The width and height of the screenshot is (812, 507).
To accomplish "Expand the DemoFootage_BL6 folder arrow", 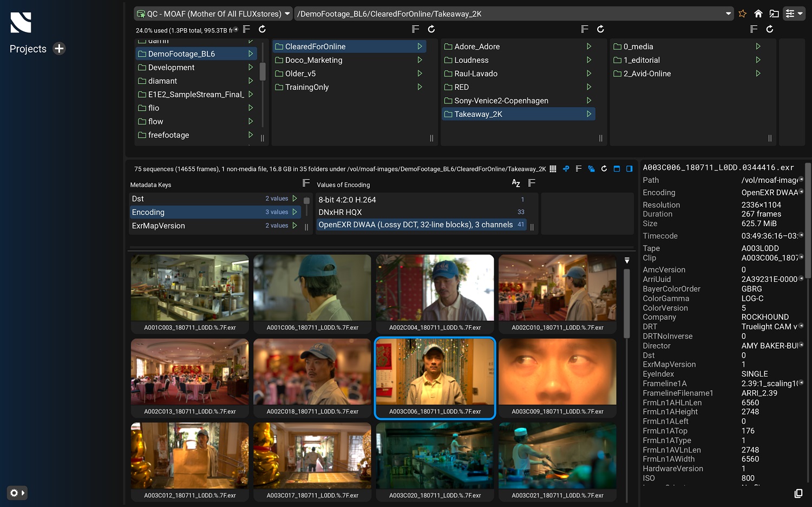I will pos(251,54).
